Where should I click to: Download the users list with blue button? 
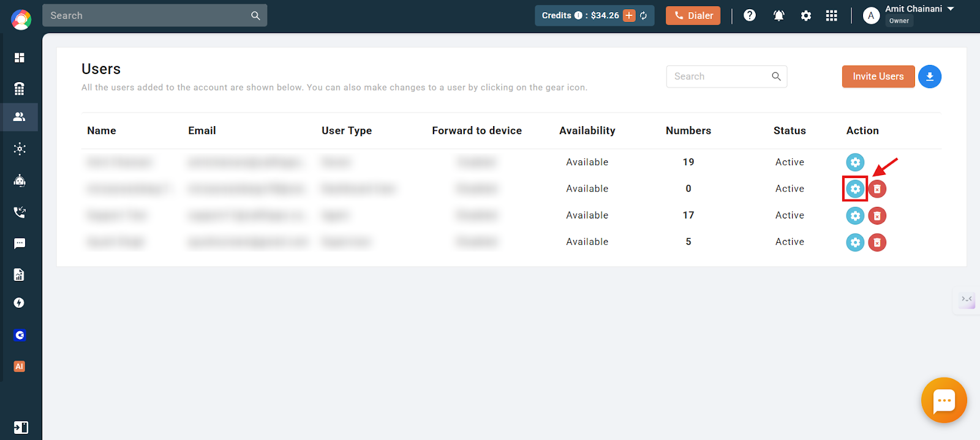(x=930, y=76)
